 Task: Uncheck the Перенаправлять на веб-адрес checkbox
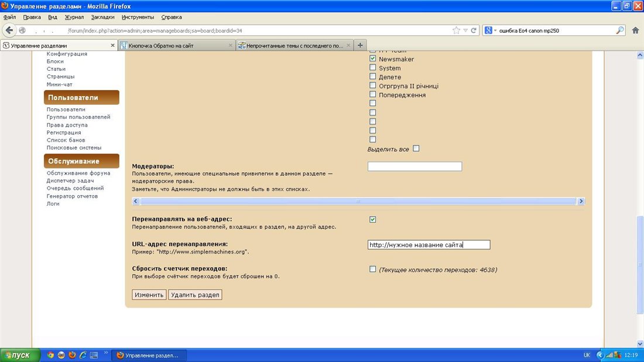(372, 220)
